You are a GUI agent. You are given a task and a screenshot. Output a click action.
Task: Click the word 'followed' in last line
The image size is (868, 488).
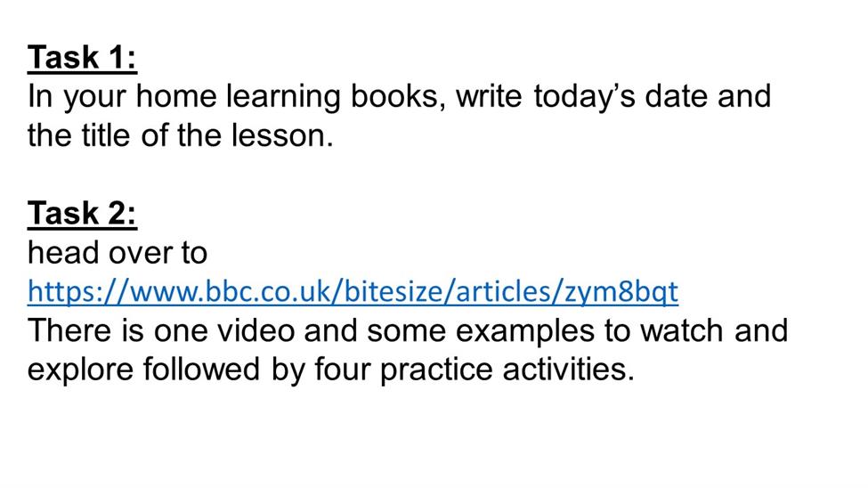click(201, 370)
